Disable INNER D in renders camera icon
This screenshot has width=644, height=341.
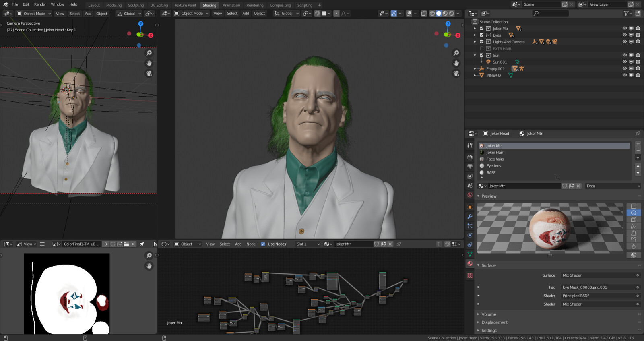pos(638,75)
